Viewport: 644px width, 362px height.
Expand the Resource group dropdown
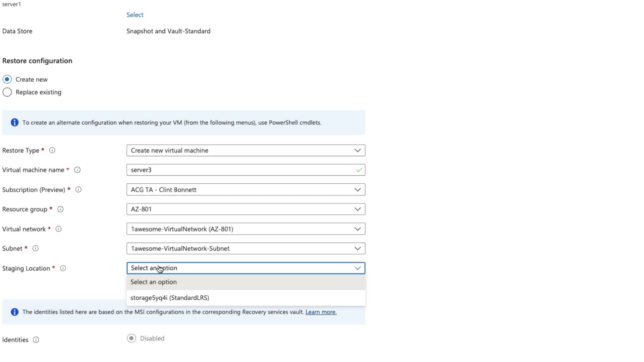pyautogui.click(x=246, y=209)
